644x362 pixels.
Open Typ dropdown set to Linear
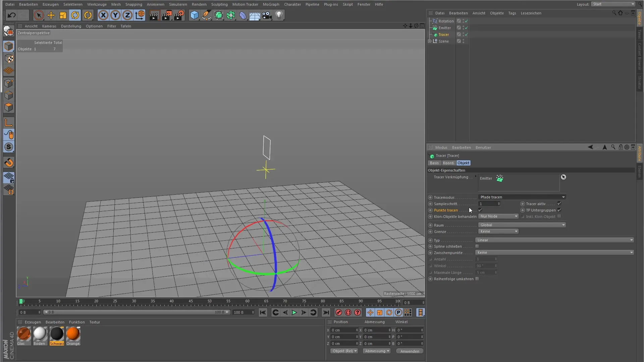(x=555, y=240)
